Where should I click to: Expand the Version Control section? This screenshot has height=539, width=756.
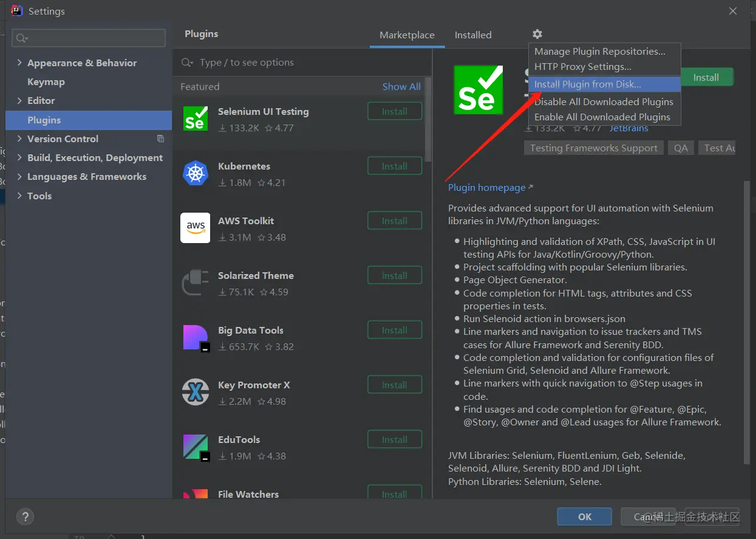tap(19, 139)
